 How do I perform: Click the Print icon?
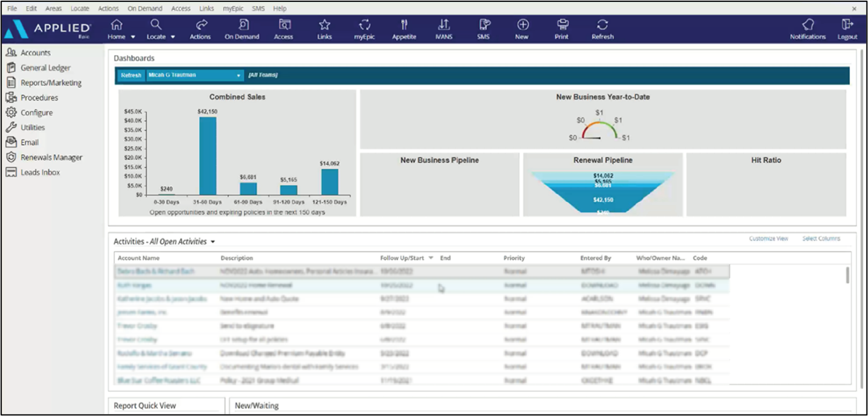tap(562, 25)
